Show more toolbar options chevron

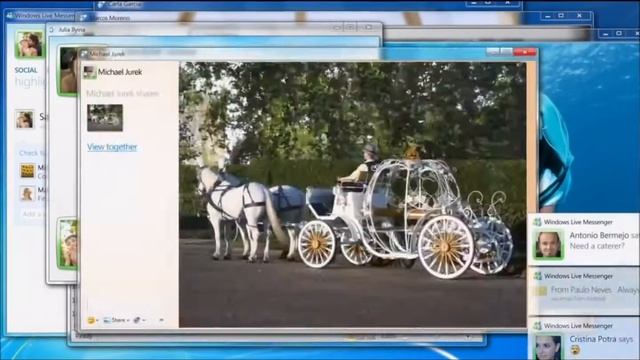point(162,320)
